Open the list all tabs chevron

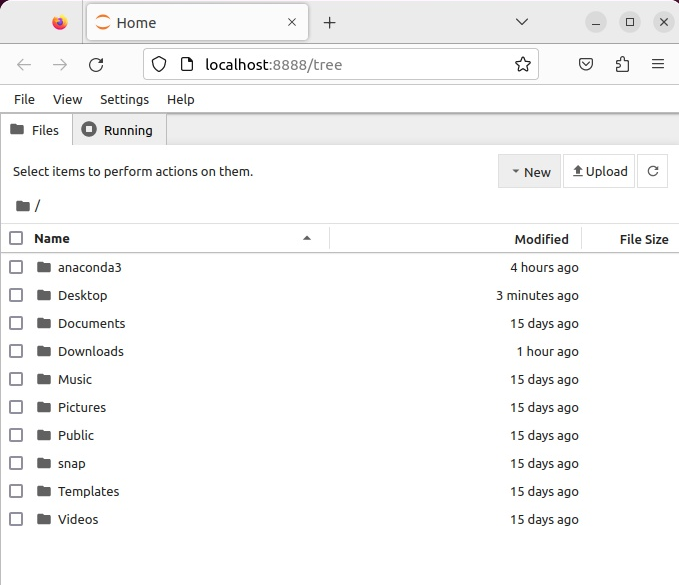(x=522, y=22)
